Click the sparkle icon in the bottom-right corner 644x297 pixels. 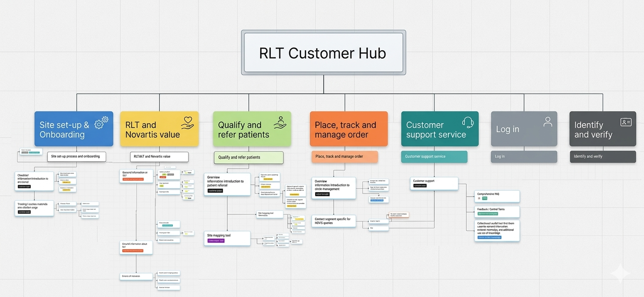pos(620,273)
